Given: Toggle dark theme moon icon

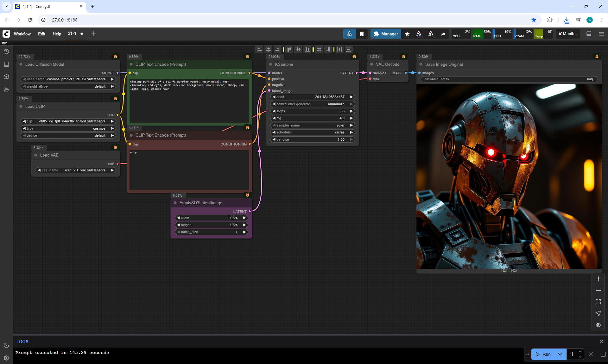Looking at the screenshot, I should 6,345.
